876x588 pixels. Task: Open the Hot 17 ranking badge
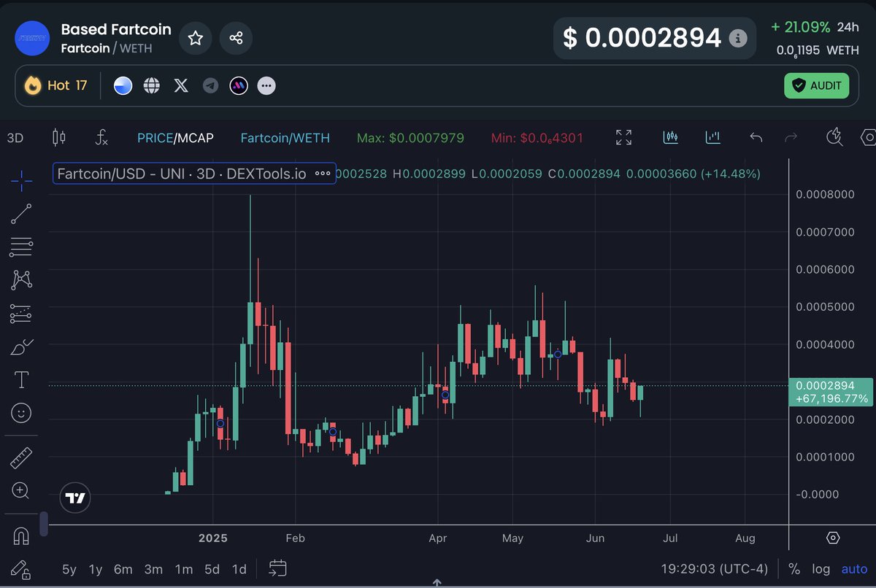[56, 85]
